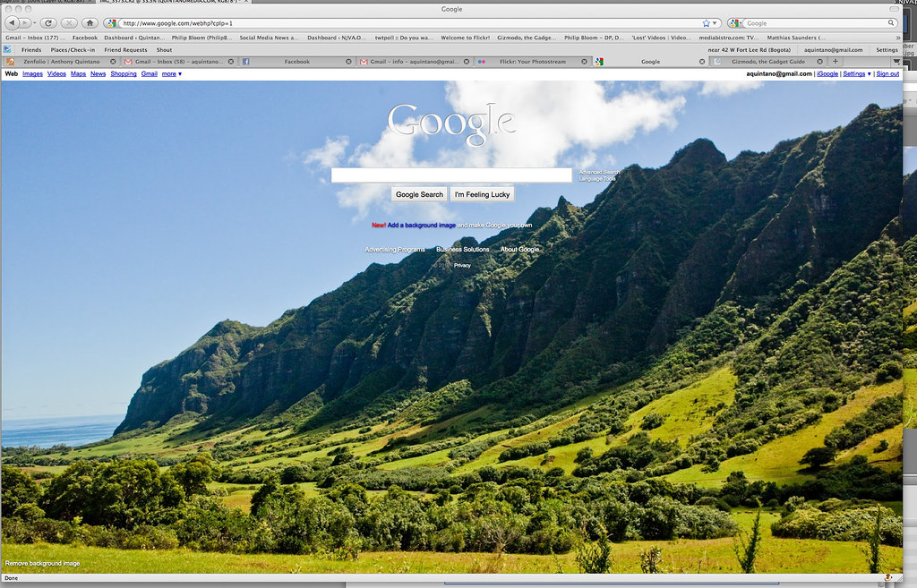Click the Google Search button
917x588 pixels.
point(419,194)
